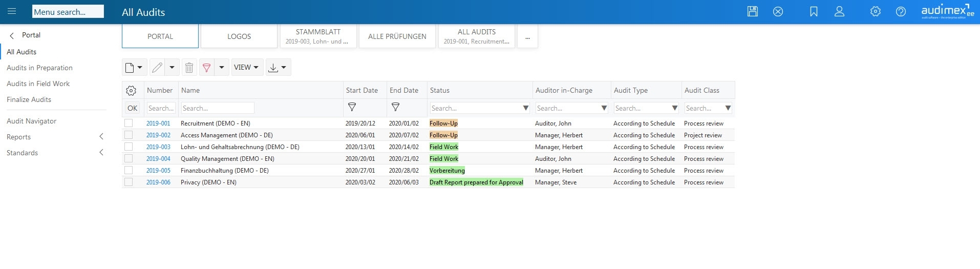Select checkbox for Lohn- und Gehaltsabrechnung row
Image resolution: width=980 pixels, height=269 pixels.
129,147
